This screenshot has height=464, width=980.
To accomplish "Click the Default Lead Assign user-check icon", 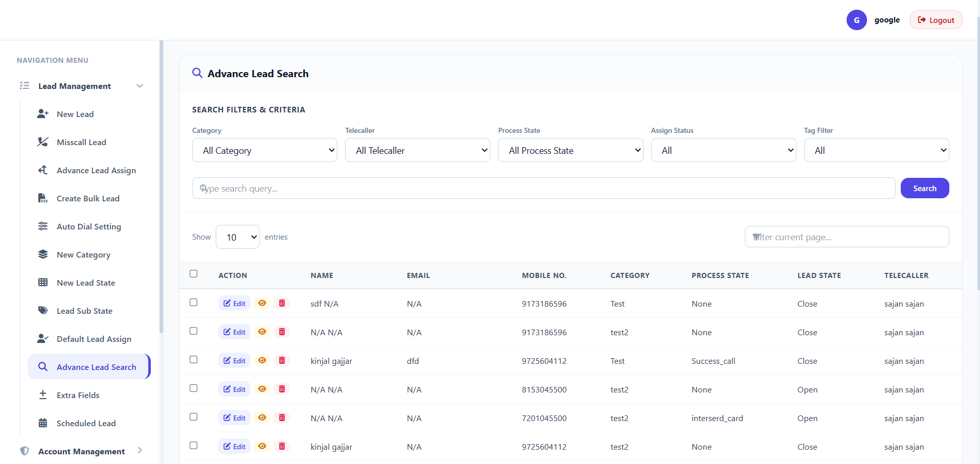I will 43,339.
